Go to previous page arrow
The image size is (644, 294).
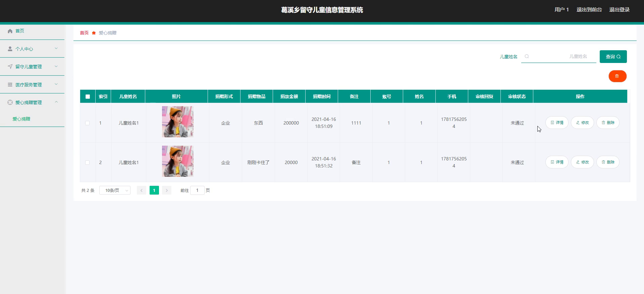(141, 190)
